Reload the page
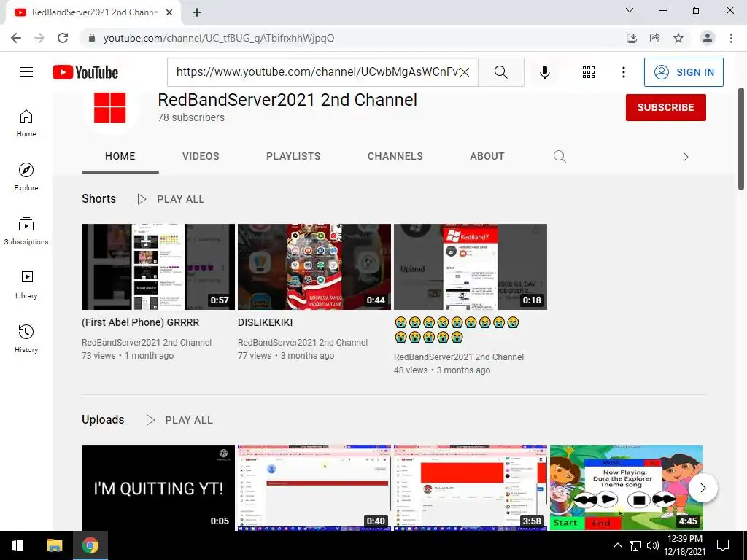Image resolution: width=747 pixels, height=560 pixels. 63,38
